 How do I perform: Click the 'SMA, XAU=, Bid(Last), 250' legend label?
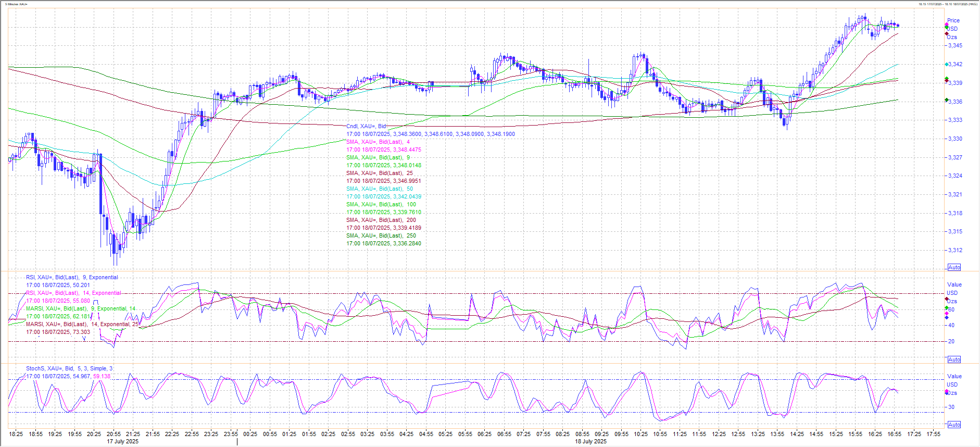click(381, 235)
